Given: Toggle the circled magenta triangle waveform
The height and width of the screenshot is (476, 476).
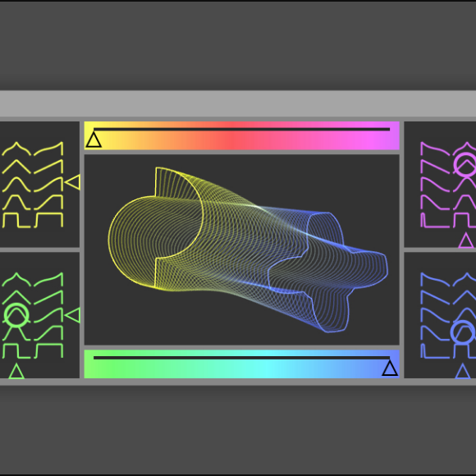Looking at the screenshot, I should [x=465, y=164].
